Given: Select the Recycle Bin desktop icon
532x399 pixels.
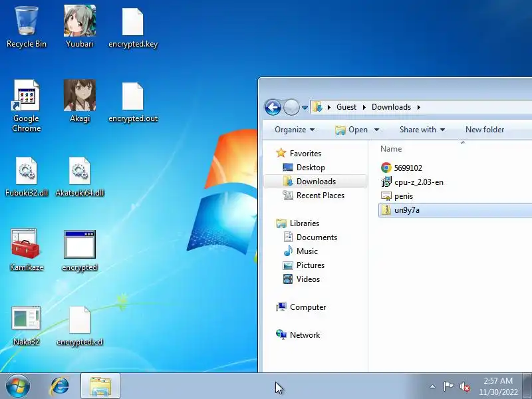Looking at the screenshot, I should point(27,27).
